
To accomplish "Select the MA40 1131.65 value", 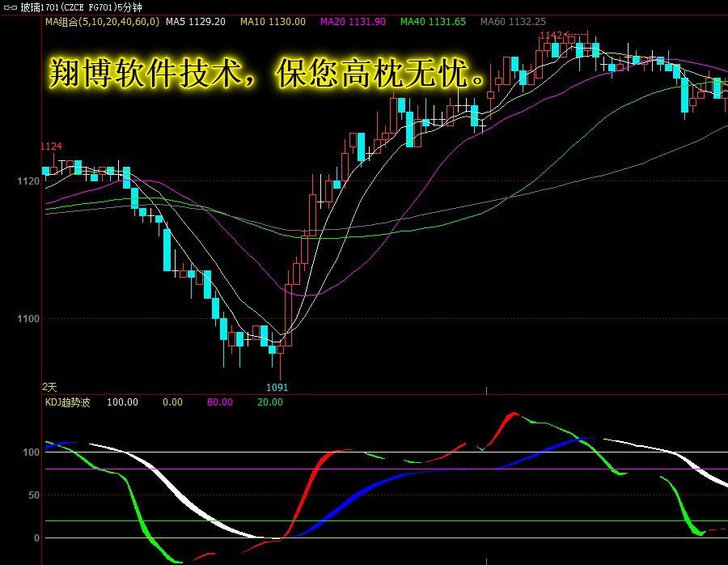I will tap(433, 22).
